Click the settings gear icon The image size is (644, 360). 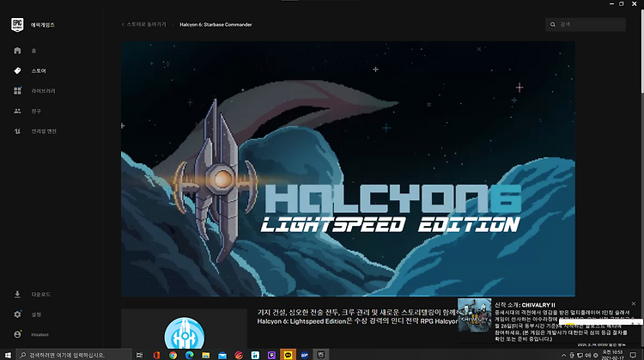(17, 314)
